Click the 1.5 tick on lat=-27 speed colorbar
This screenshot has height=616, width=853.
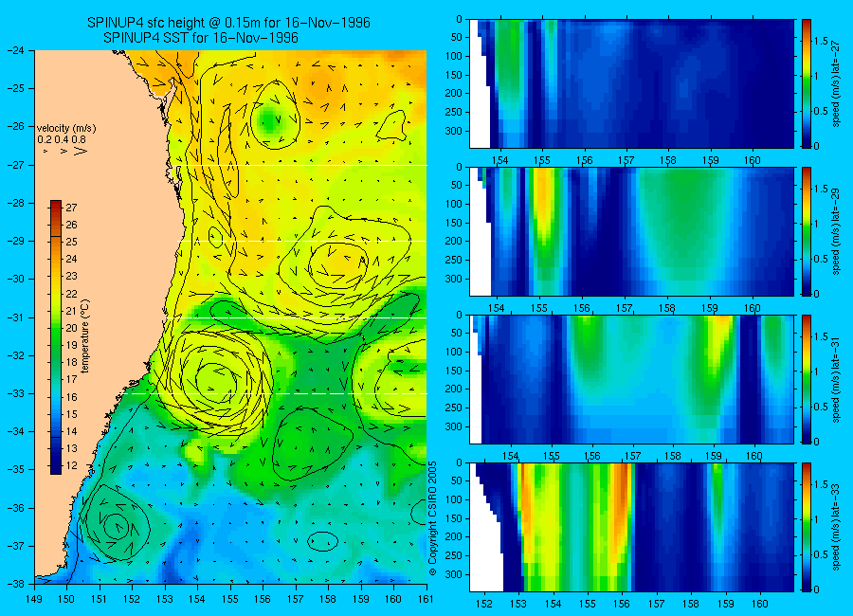coord(821,41)
